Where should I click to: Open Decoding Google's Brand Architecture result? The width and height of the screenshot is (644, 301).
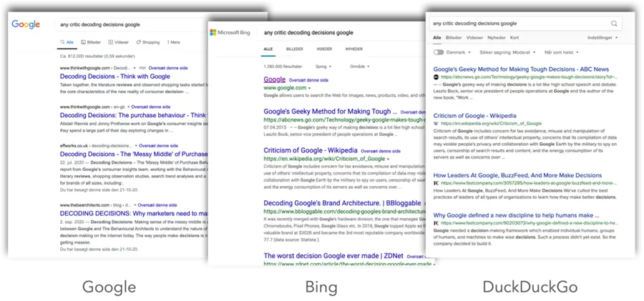tap(342, 203)
